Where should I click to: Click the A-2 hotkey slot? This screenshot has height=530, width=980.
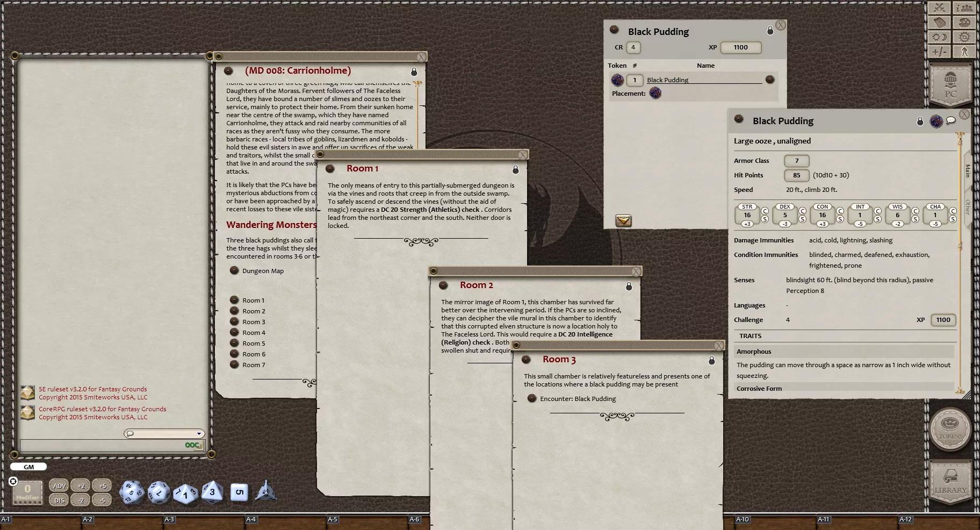122,521
